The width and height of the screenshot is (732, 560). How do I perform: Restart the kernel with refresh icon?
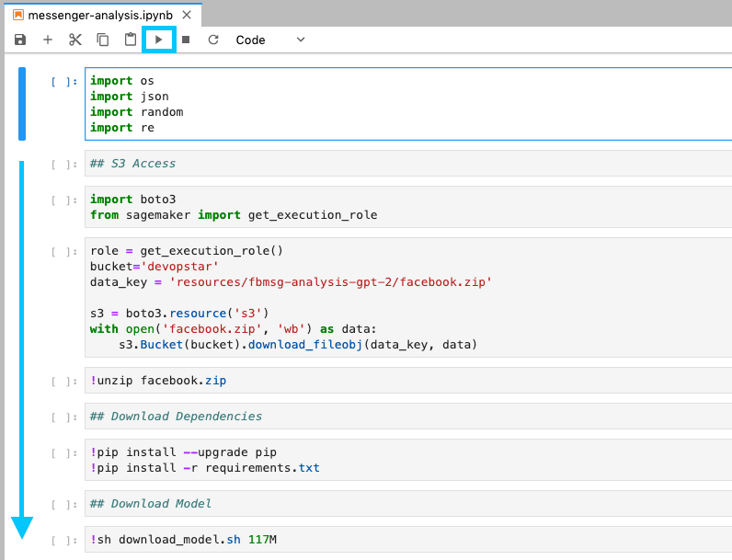point(213,40)
